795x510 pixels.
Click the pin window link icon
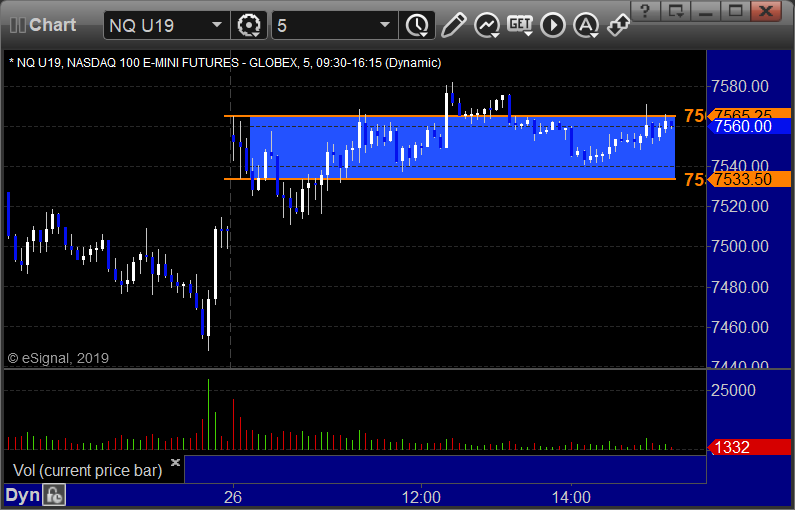pos(619,25)
